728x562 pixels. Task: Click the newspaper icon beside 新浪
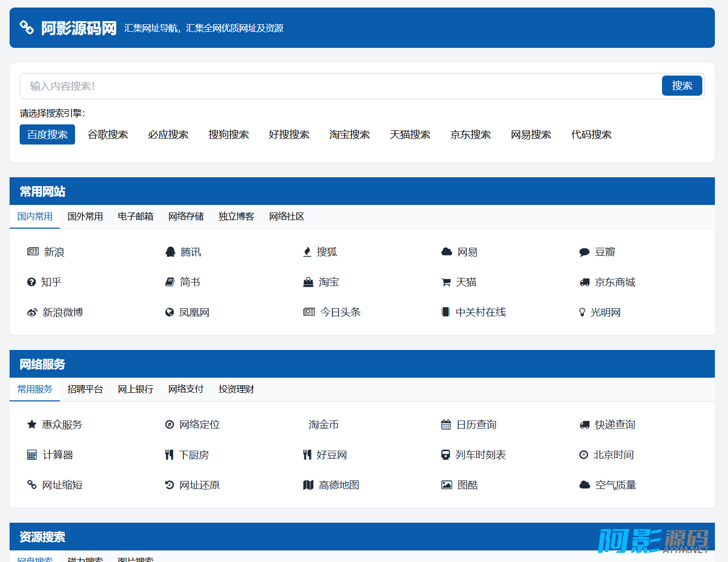point(33,251)
